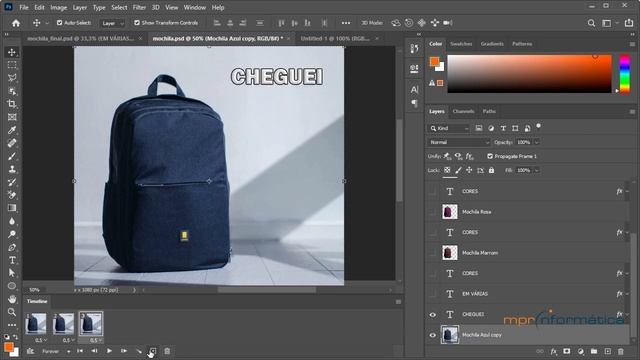Open the Auto-Select Layer dropdown

(113, 23)
